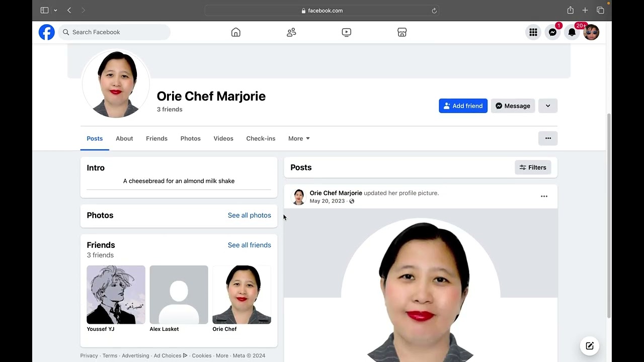Switch to the Videos tab
Image resolution: width=644 pixels, height=362 pixels.
(x=223, y=138)
